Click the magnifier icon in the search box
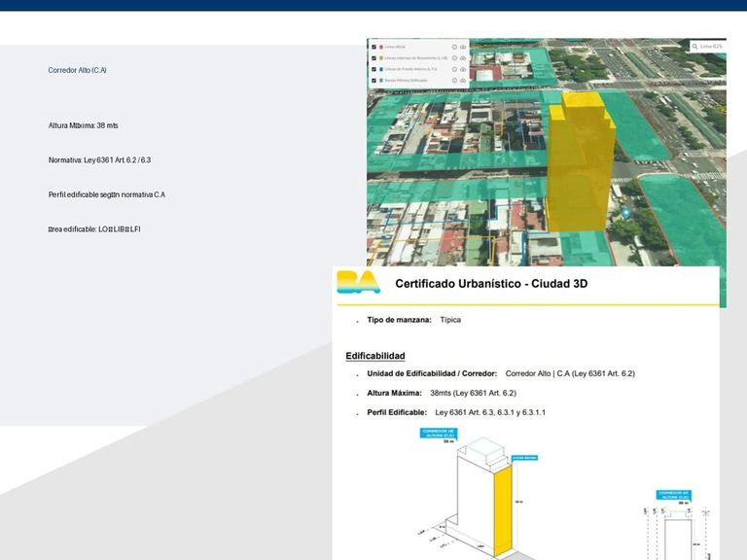 (x=695, y=46)
